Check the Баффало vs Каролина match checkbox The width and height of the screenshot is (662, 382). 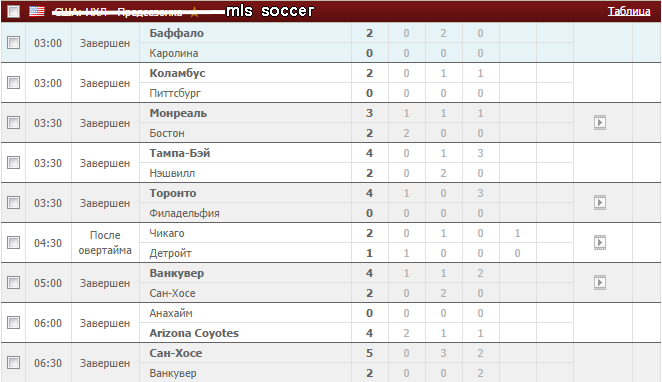click(14, 43)
